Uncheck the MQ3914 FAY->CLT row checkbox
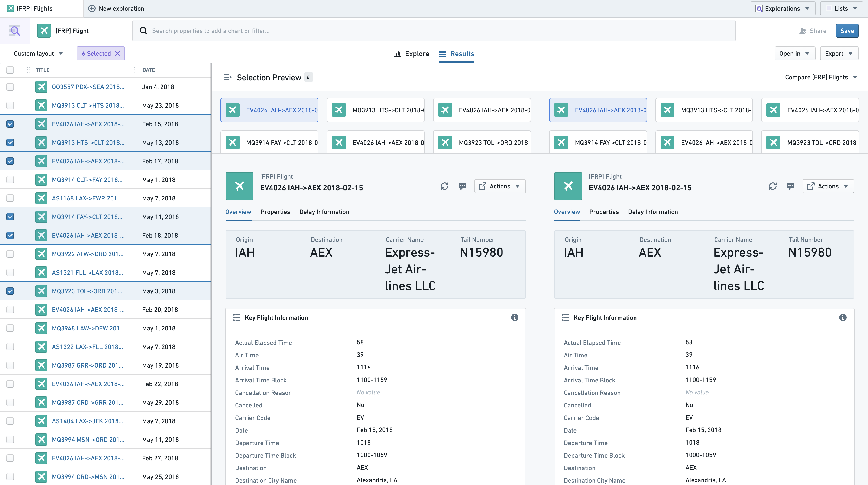The image size is (868, 485). [x=10, y=217]
